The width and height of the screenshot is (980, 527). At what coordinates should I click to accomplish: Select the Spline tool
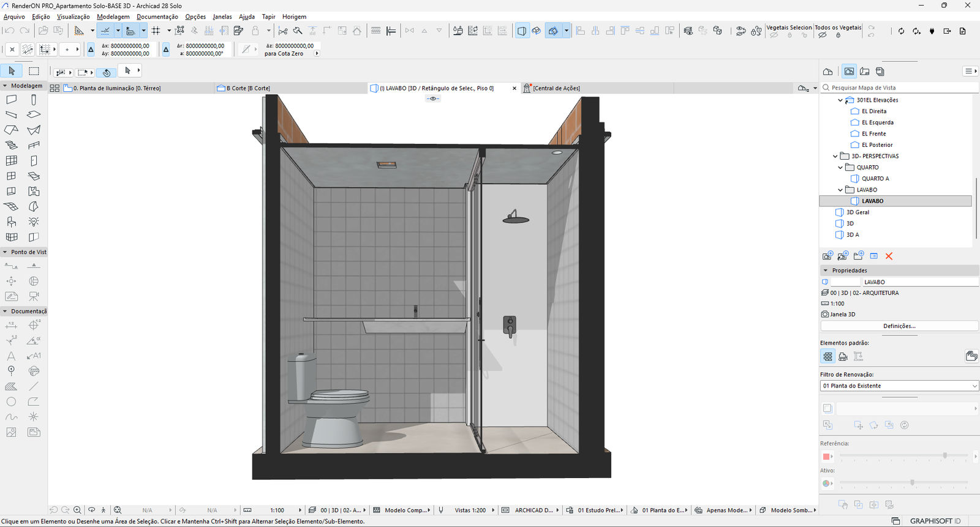12,417
